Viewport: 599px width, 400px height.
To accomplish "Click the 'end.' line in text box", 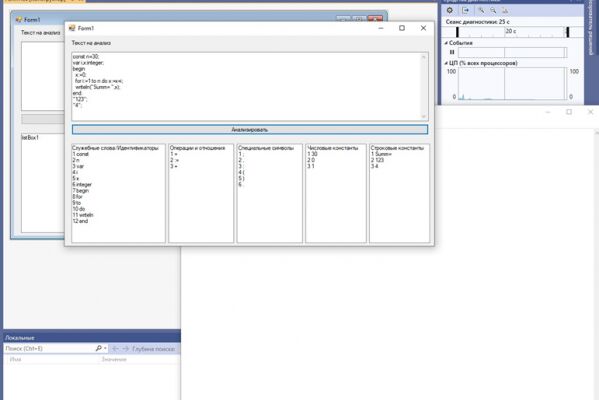I will (77, 93).
